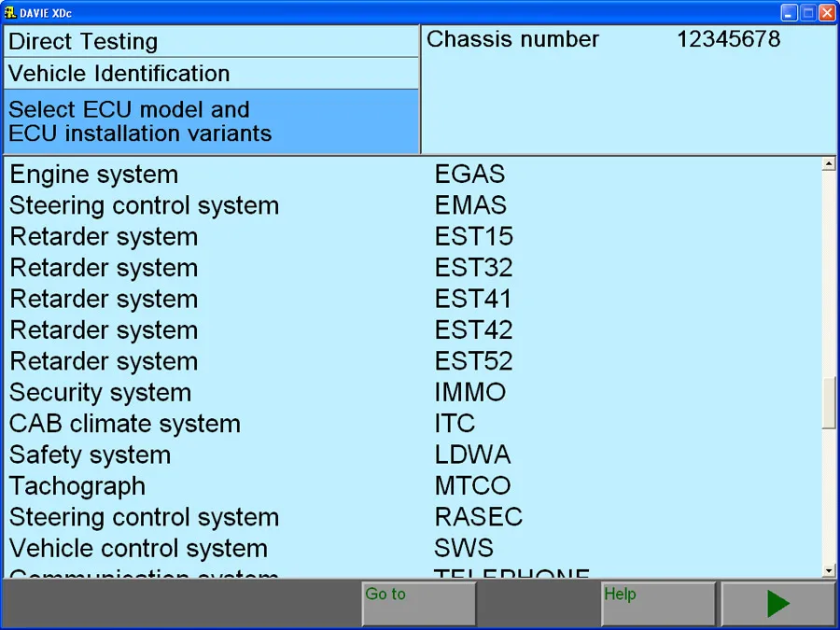Choose the LDWA entry
Viewport: 840px width, 630px height.
(x=472, y=455)
